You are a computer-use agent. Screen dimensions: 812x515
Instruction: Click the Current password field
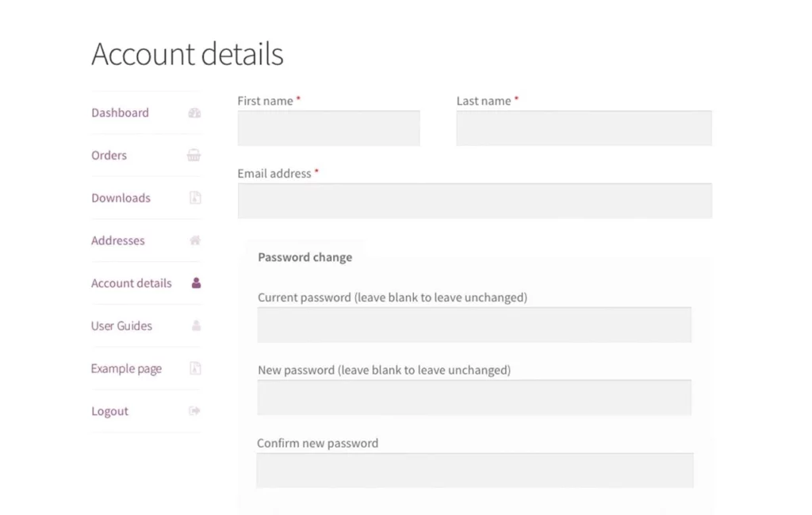click(x=474, y=325)
